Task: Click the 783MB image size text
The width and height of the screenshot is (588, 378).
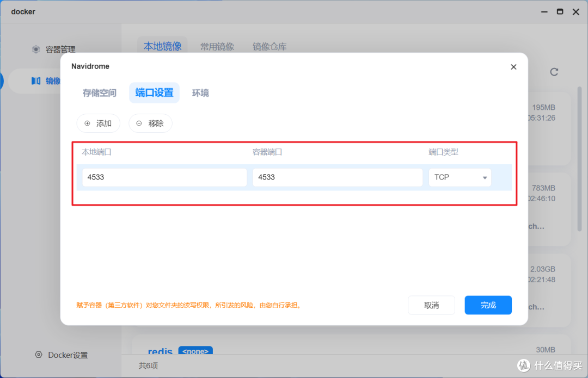Action: (543, 188)
